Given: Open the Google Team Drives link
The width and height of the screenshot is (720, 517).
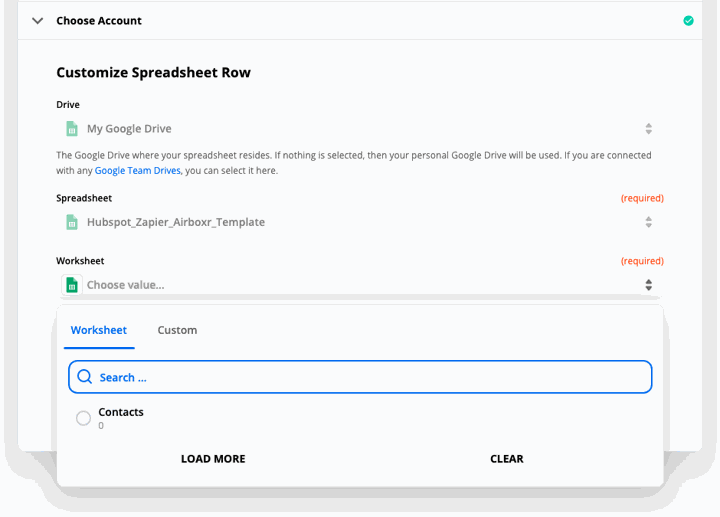Looking at the screenshot, I should point(137,170).
